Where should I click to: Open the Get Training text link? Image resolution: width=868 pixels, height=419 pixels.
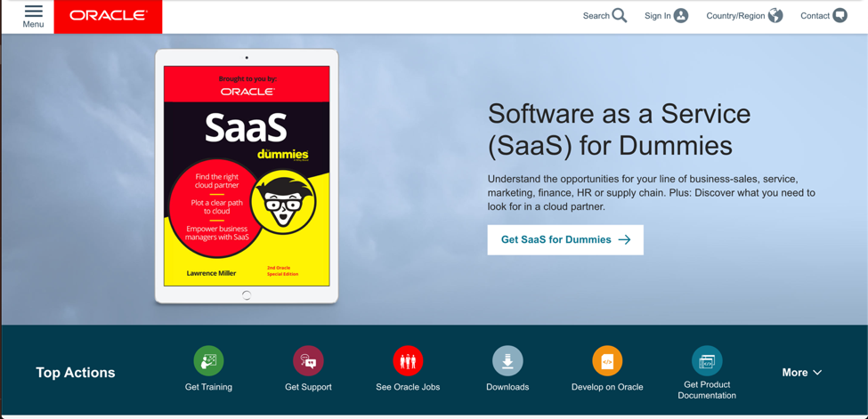[208, 387]
